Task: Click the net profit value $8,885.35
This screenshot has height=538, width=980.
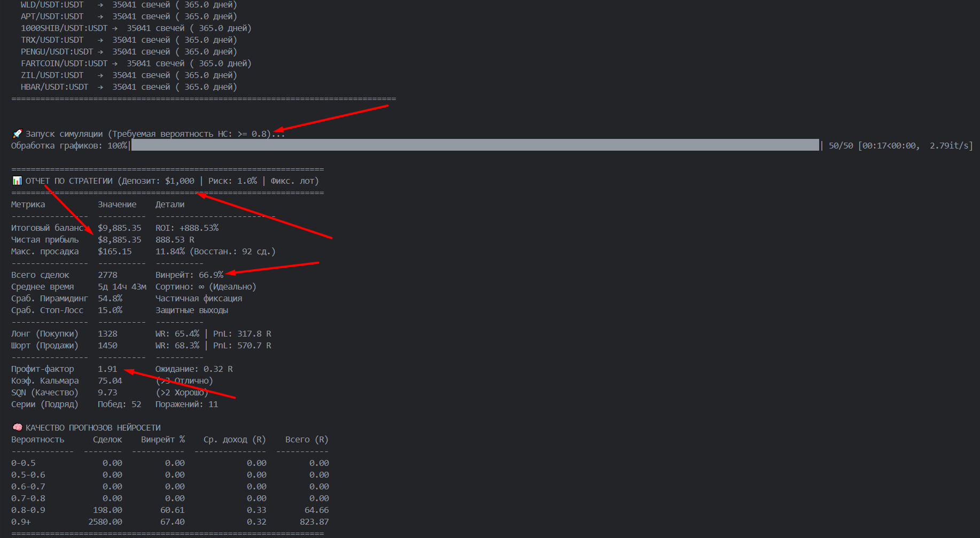Action: click(120, 240)
